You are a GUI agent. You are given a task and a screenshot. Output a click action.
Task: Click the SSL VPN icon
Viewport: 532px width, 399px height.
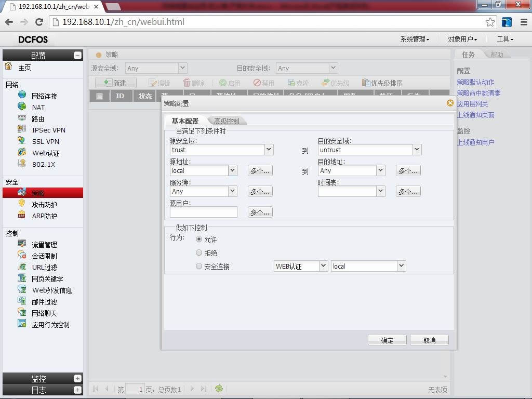[x=22, y=140]
